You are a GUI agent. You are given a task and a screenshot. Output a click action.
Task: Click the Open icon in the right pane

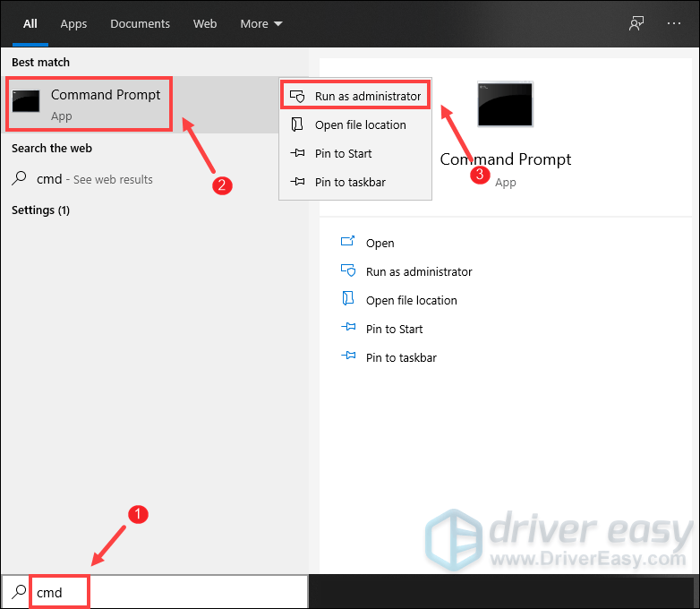pos(348,243)
